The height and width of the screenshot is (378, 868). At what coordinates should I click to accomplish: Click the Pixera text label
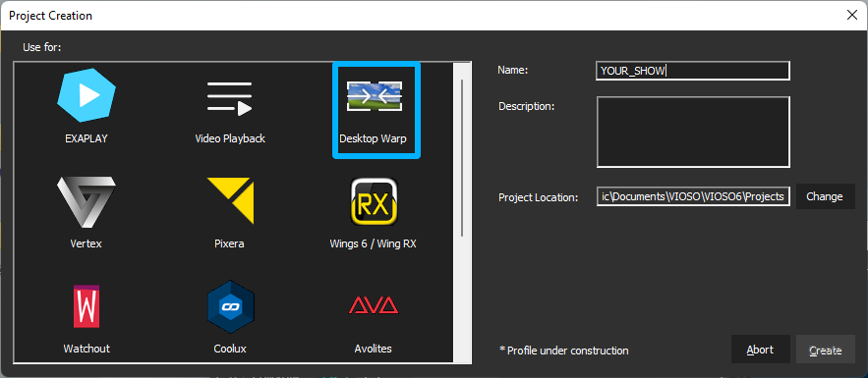229,243
